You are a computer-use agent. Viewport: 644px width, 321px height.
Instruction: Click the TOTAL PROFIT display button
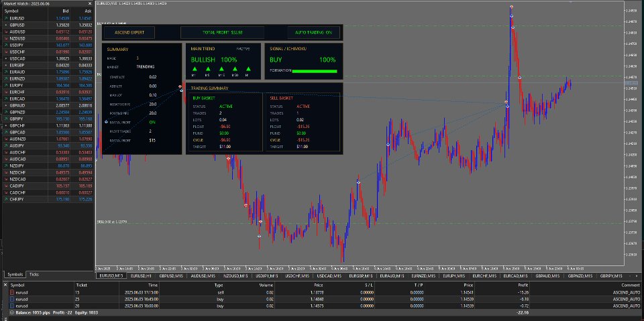[222, 32]
